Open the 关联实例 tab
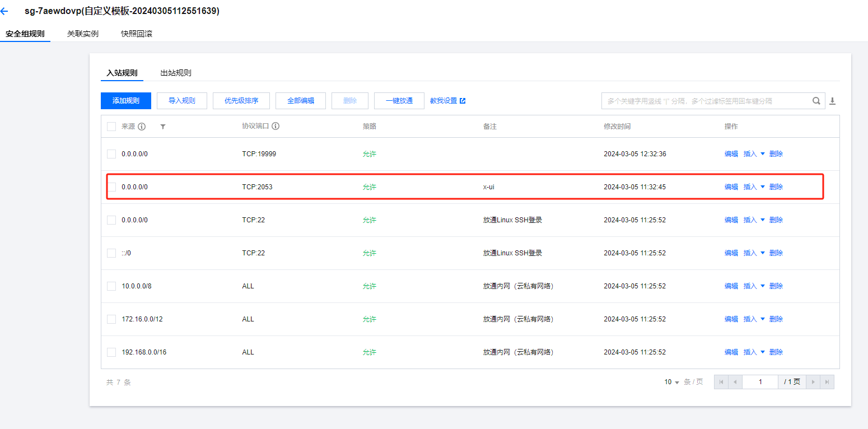868x429 pixels. (x=83, y=34)
